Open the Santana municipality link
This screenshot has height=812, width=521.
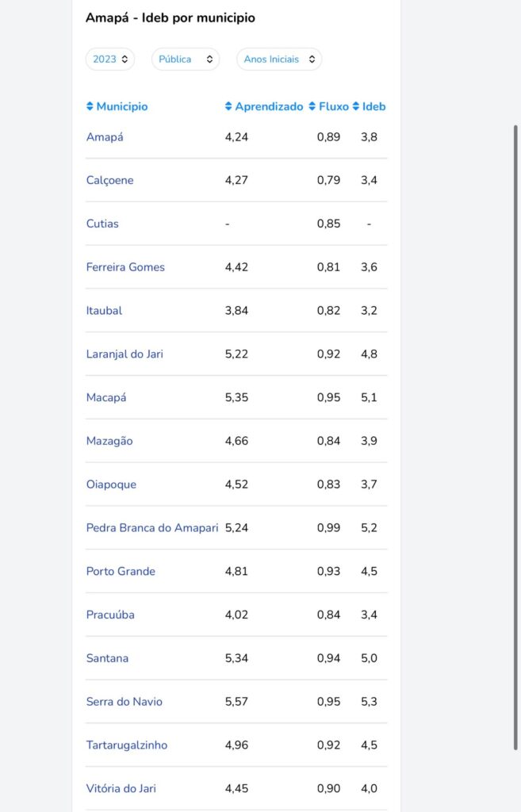(x=107, y=658)
